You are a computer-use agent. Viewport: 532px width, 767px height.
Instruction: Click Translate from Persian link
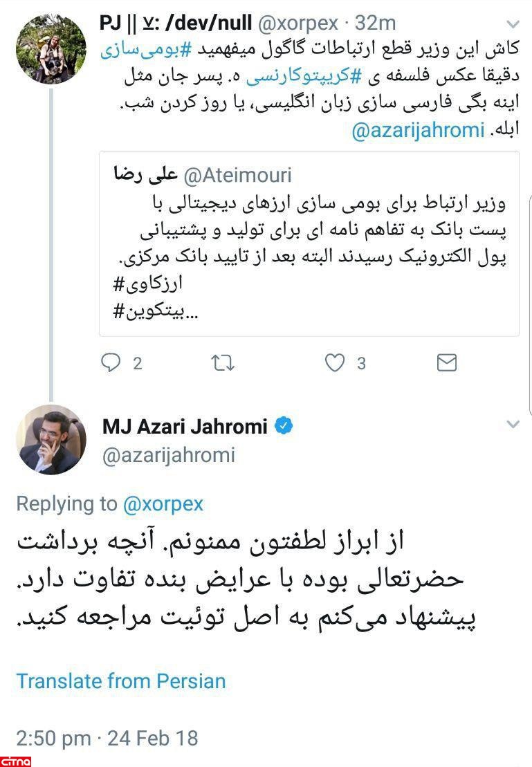pyautogui.click(x=121, y=681)
